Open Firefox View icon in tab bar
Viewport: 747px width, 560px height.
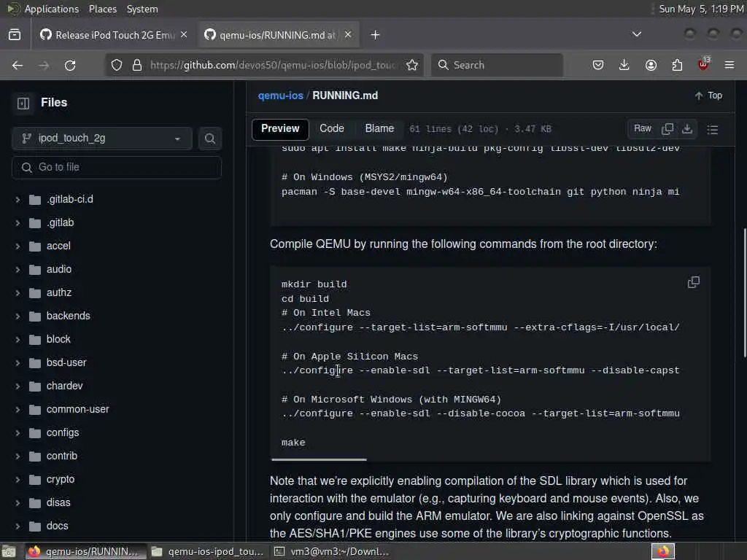[x=15, y=35]
